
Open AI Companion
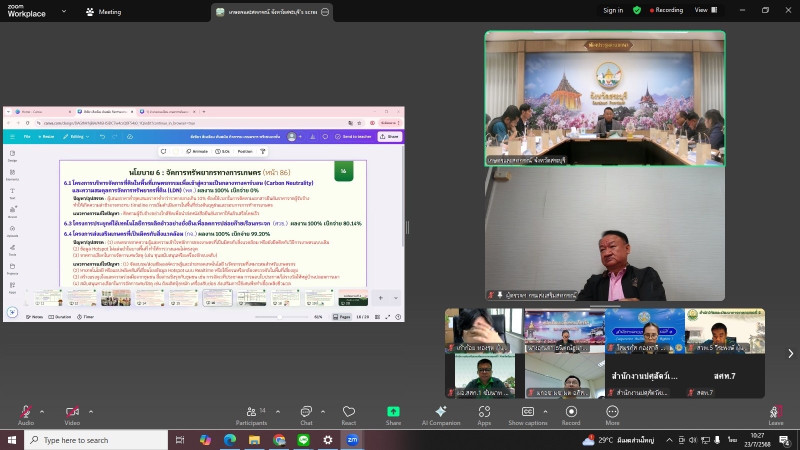[x=440, y=413]
